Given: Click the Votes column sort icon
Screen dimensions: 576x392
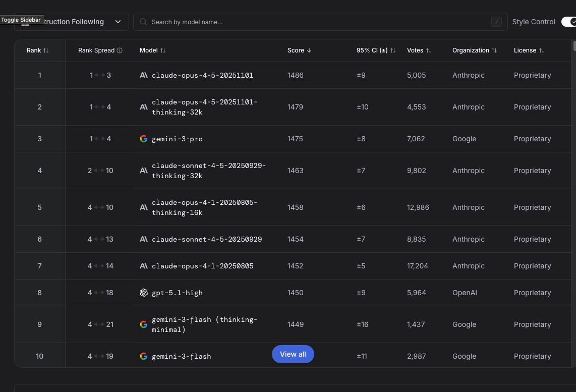Looking at the screenshot, I should coord(429,50).
